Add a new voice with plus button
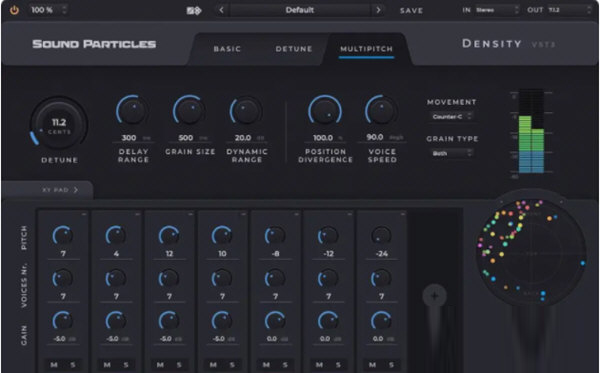Screen dimensions: 600x373 (x=434, y=296)
